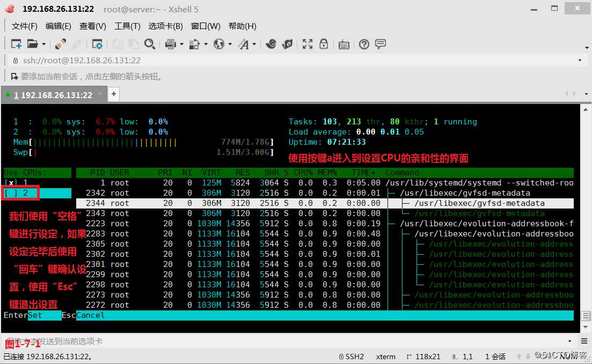Click the add-session arrow icon in hint bar

[14, 77]
